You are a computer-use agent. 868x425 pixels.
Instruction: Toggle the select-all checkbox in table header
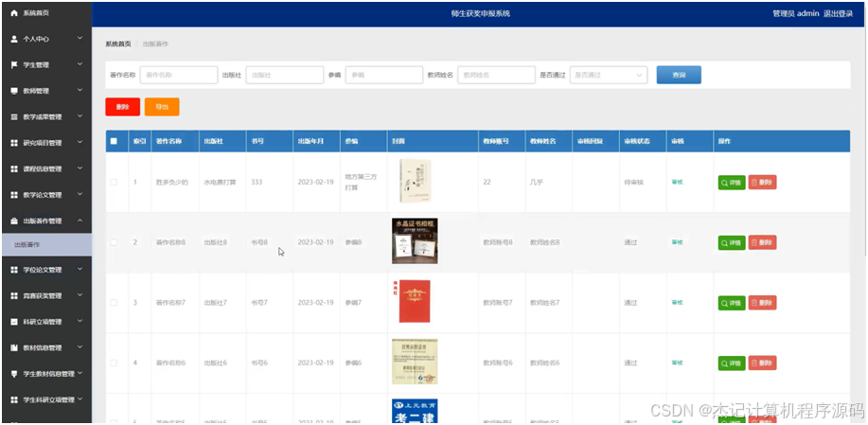click(x=114, y=141)
